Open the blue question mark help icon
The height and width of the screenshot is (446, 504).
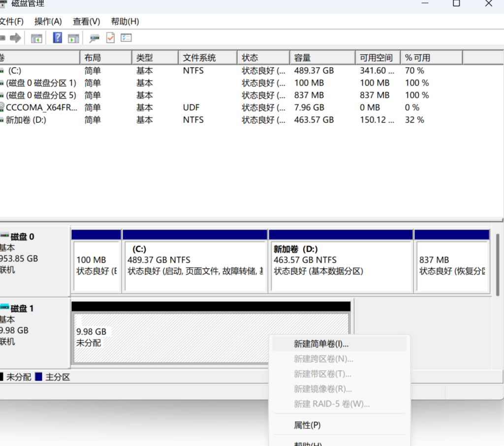(x=58, y=38)
